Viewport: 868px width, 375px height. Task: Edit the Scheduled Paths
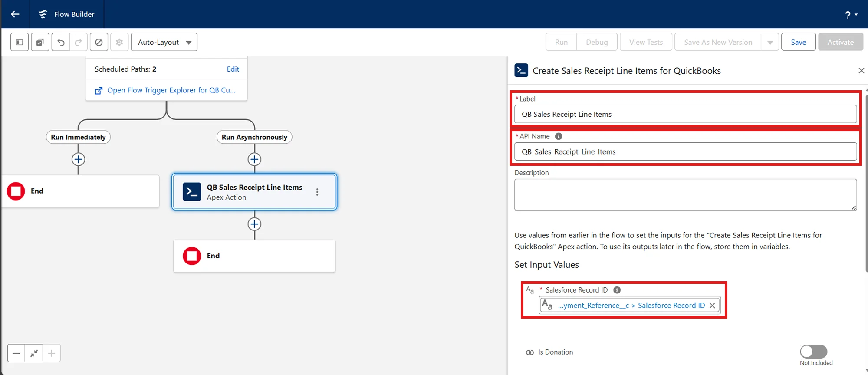tap(233, 69)
